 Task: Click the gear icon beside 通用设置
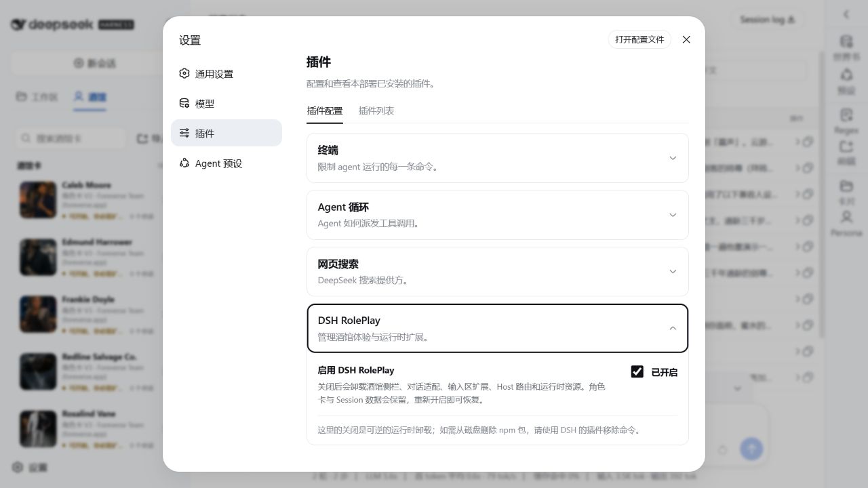click(184, 73)
